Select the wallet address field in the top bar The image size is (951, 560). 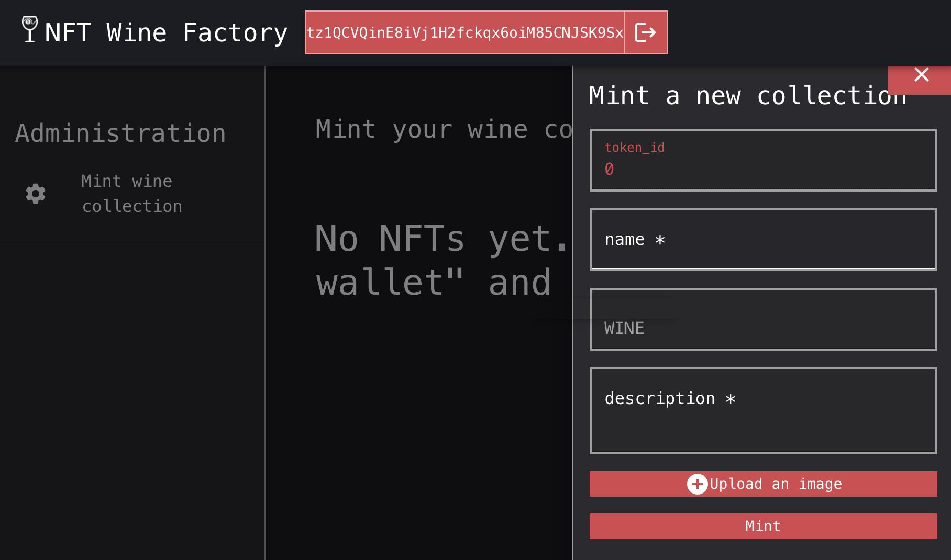coord(465,32)
